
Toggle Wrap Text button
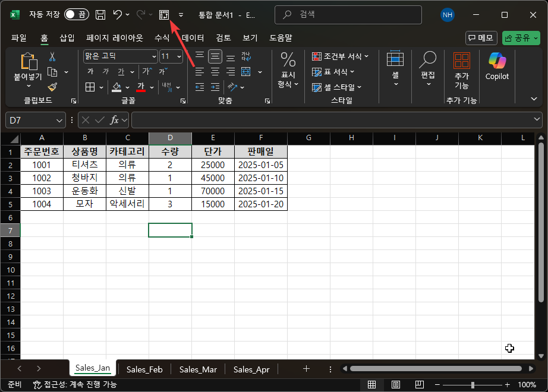(x=246, y=56)
